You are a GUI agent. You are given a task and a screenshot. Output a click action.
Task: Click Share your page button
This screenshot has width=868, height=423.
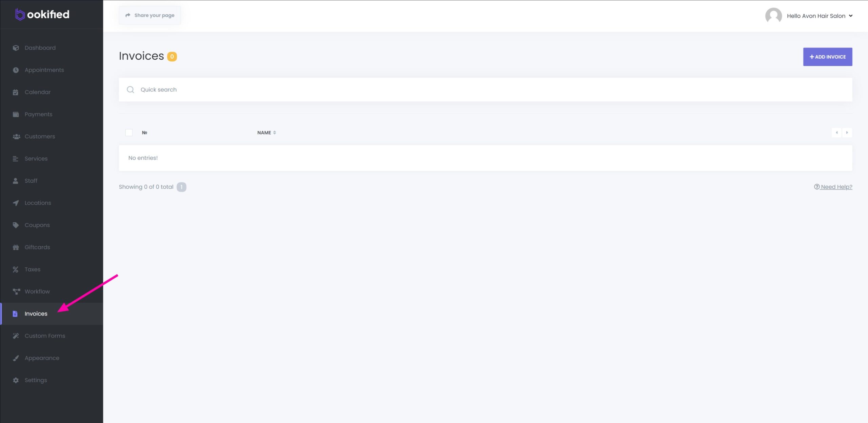[150, 15]
